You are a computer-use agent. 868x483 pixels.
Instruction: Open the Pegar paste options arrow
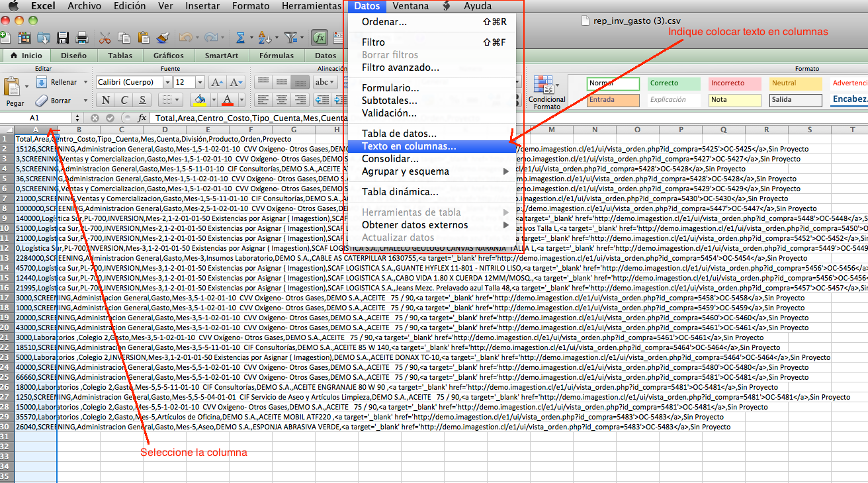26,87
